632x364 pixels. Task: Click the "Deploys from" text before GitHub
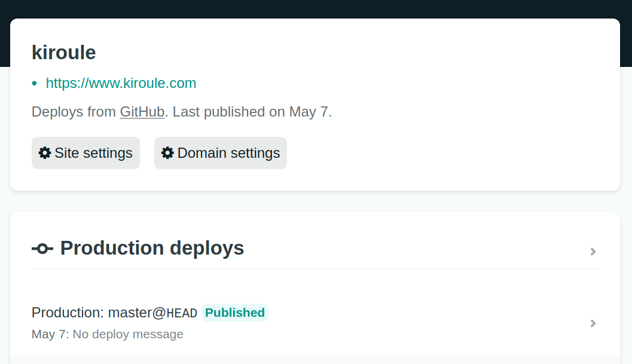pyautogui.click(x=74, y=112)
